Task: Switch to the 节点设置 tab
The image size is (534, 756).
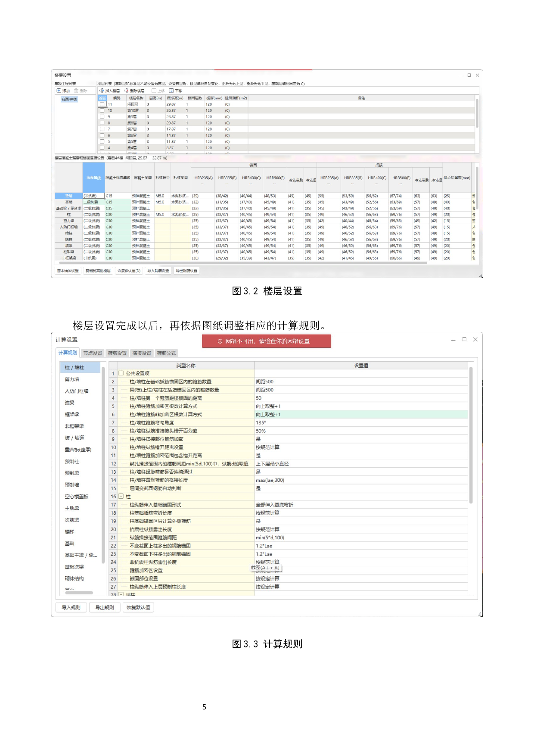Action: coord(93,353)
